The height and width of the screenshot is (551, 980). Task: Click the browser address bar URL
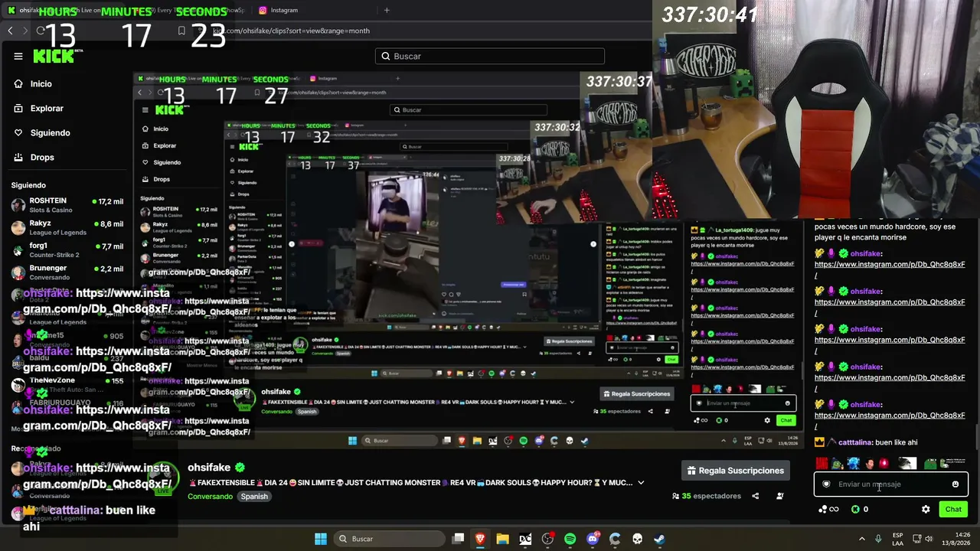click(x=291, y=31)
